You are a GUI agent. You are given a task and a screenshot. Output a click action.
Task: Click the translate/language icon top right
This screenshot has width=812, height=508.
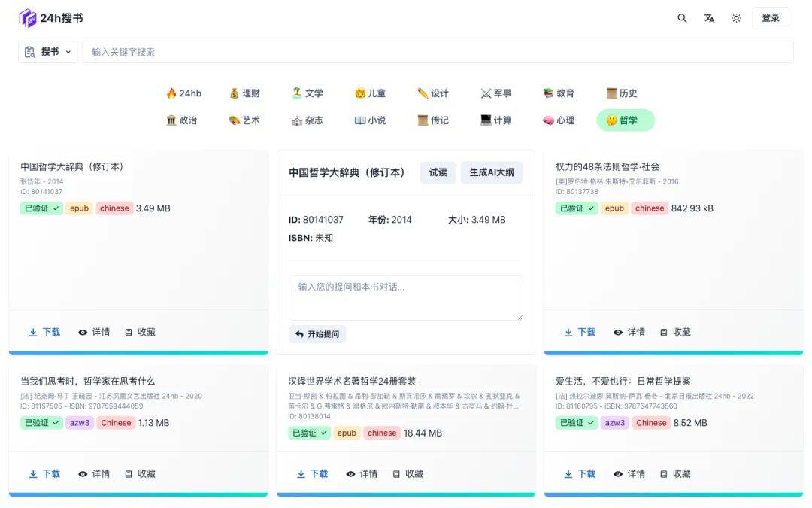[x=709, y=17]
